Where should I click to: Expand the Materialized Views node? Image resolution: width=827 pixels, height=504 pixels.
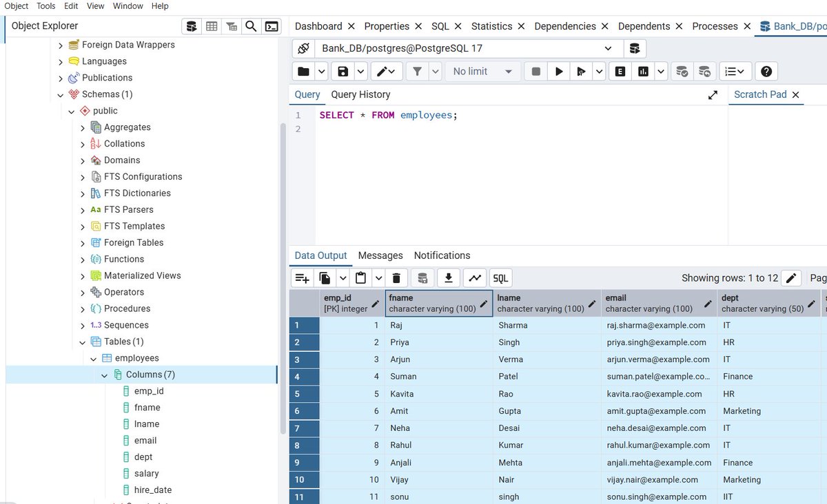click(83, 276)
